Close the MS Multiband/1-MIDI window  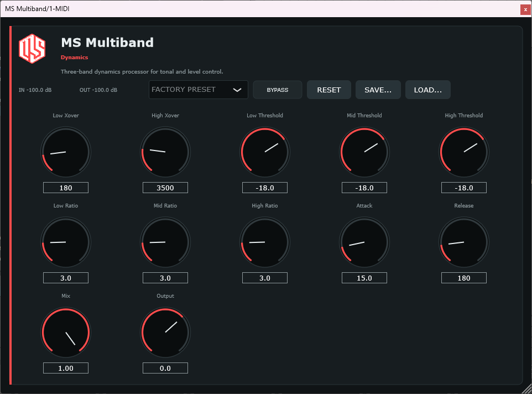[x=525, y=9]
